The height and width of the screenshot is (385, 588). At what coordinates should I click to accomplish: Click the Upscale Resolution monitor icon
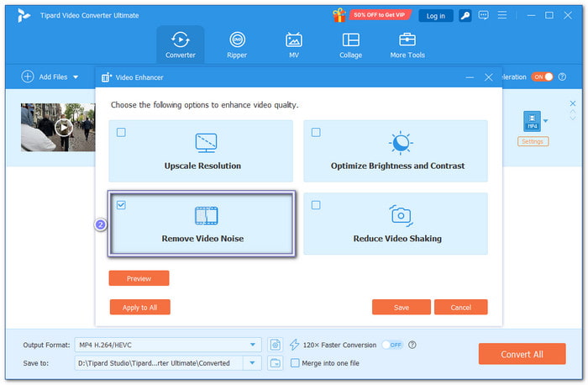[x=206, y=143]
